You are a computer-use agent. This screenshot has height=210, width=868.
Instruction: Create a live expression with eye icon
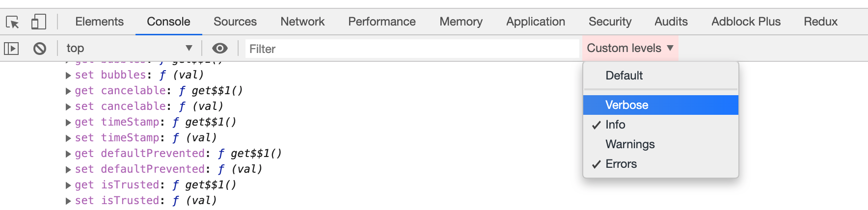click(x=219, y=48)
